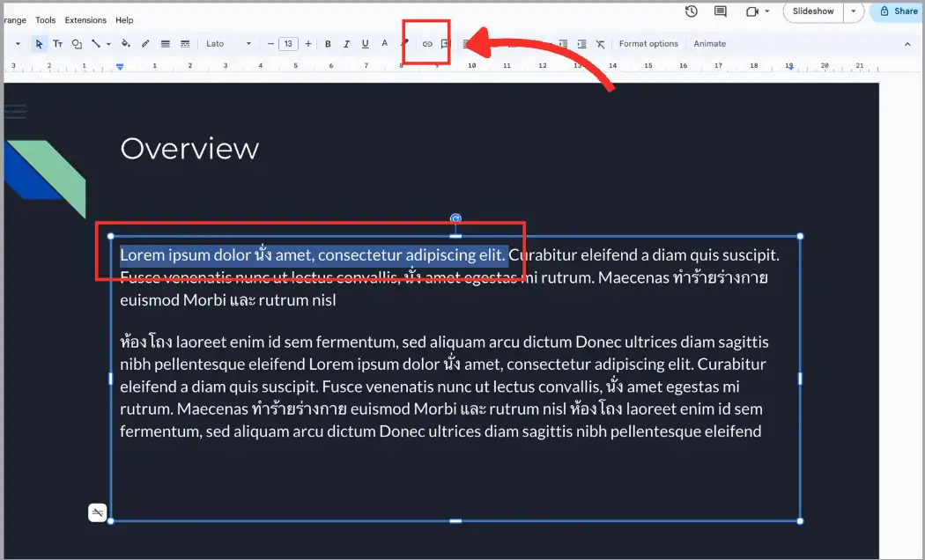Open the Text color picker
Image resolution: width=925 pixels, height=560 pixels.
coord(385,43)
